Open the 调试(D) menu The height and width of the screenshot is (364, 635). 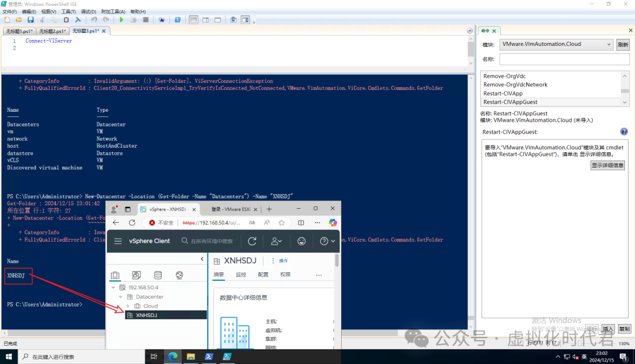coord(88,12)
